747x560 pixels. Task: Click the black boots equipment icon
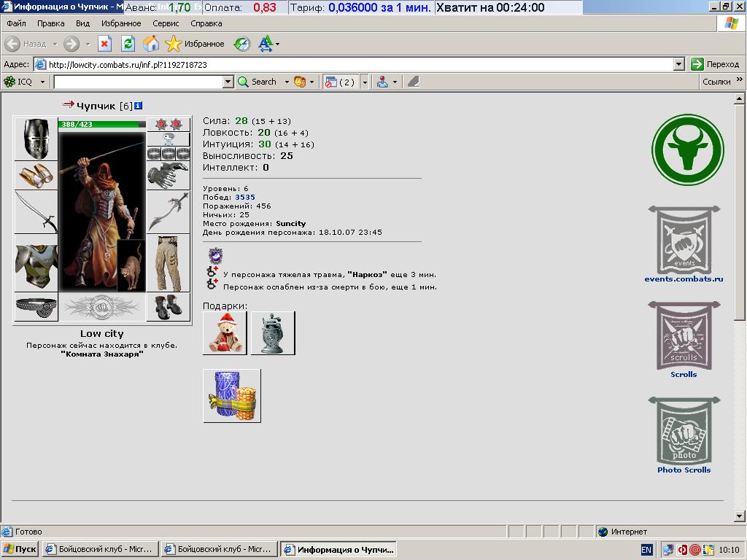click(x=169, y=307)
